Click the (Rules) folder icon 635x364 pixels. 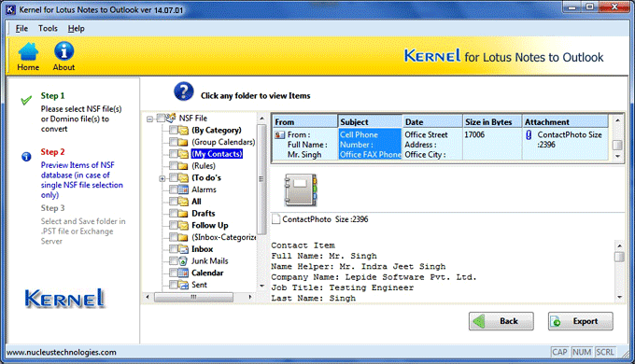(183, 166)
